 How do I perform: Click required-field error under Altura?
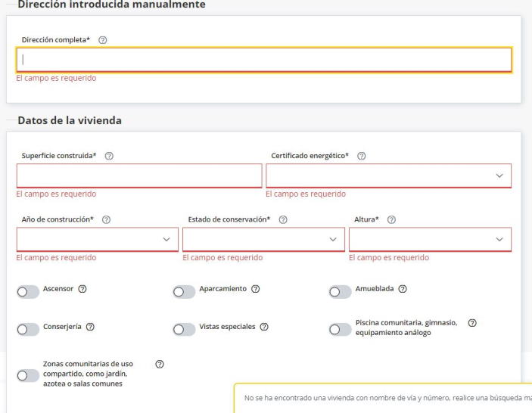point(389,258)
